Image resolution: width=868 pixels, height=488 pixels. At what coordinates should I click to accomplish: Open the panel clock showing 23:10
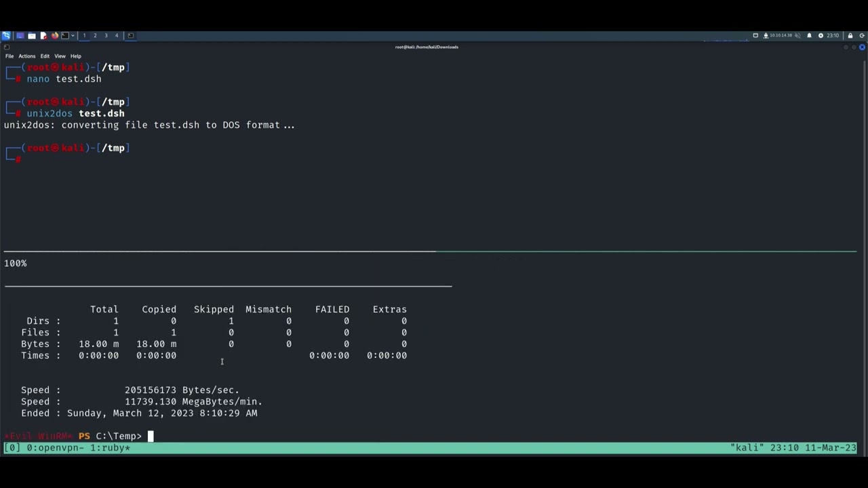click(833, 35)
